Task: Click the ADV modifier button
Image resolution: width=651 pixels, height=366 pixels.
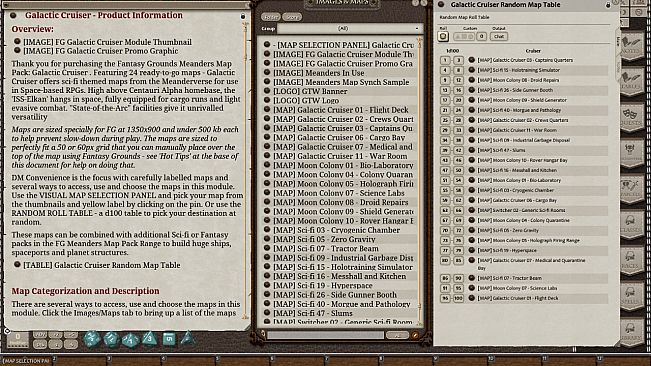Action: (x=40, y=335)
